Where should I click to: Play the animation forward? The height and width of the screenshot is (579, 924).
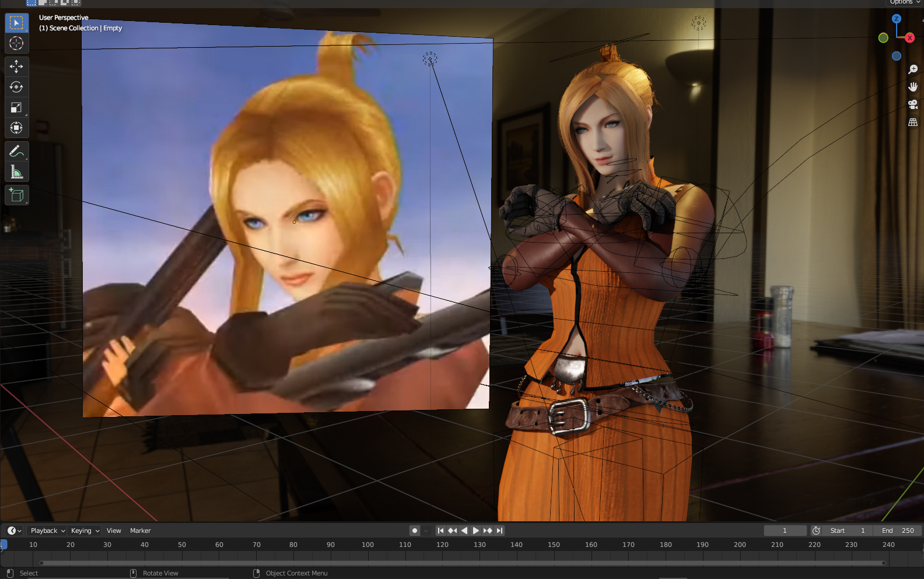click(476, 531)
